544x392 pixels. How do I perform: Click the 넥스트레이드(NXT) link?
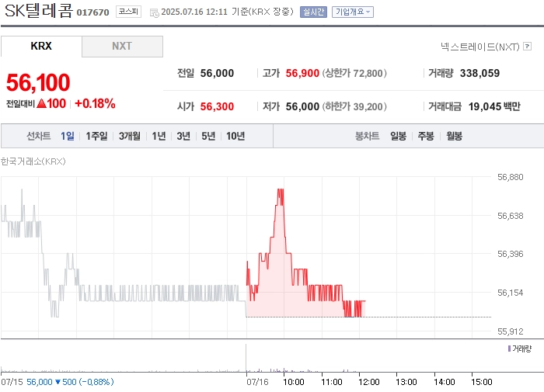coord(479,47)
